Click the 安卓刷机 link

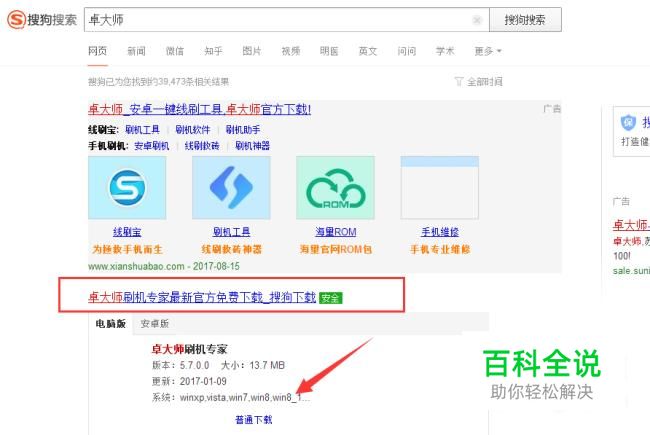click(x=152, y=146)
